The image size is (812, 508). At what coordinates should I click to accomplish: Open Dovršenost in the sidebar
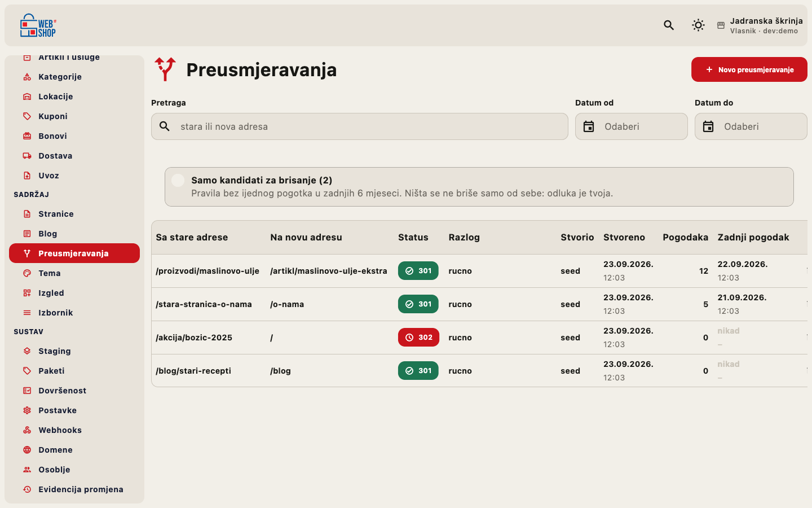click(x=74, y=391)
